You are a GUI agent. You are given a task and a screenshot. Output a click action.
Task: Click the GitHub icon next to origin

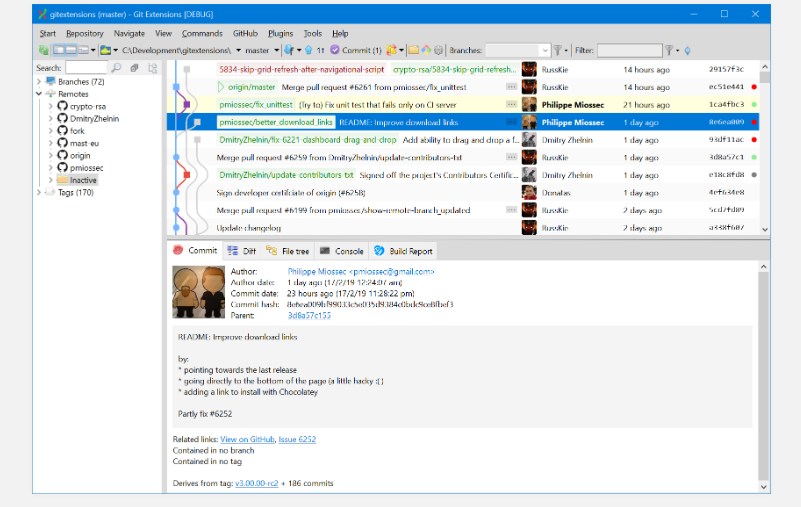pyautogui.click(x=62, y=155)
